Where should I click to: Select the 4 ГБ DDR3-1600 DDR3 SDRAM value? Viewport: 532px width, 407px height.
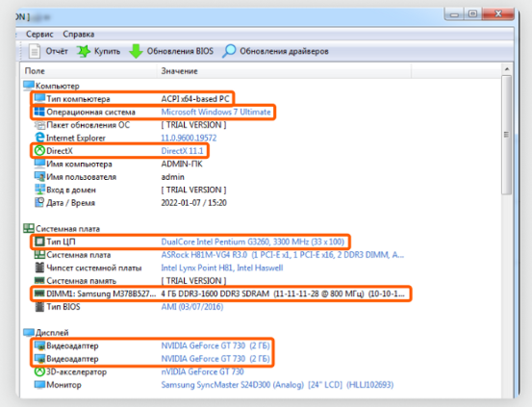click(283, 293)
